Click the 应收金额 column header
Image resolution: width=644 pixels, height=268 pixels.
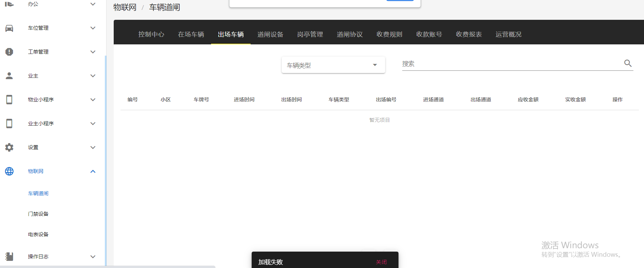[528, 100]
